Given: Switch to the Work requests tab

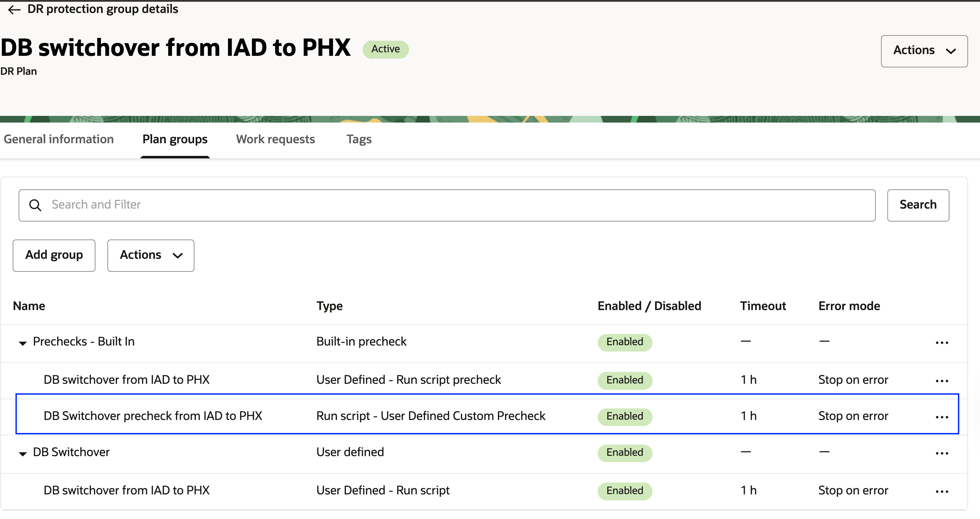Looking at the screenshot, I should click(275, 139).
